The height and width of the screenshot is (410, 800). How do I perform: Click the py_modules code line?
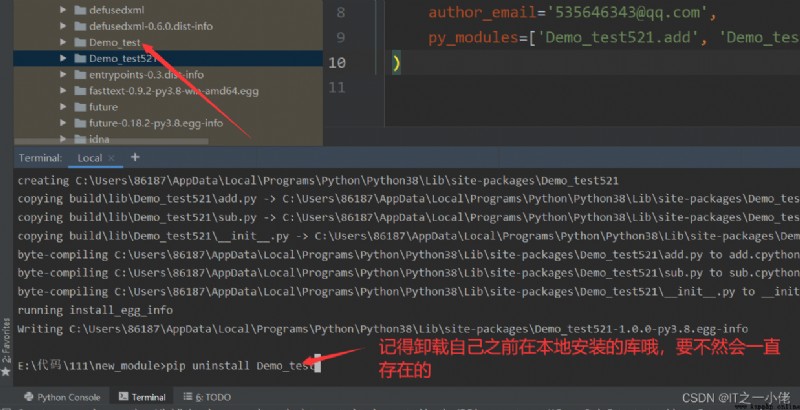[x=613, y=37]
